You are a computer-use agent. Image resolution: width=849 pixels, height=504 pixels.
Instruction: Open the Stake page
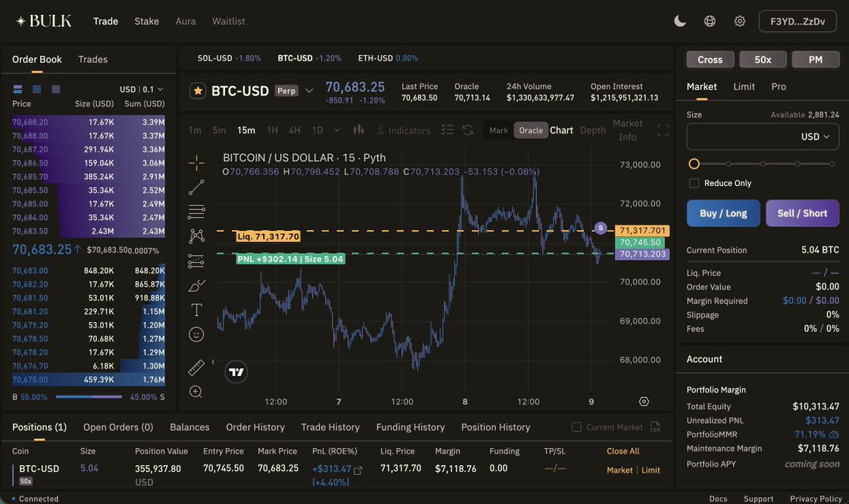coord(146,21)
